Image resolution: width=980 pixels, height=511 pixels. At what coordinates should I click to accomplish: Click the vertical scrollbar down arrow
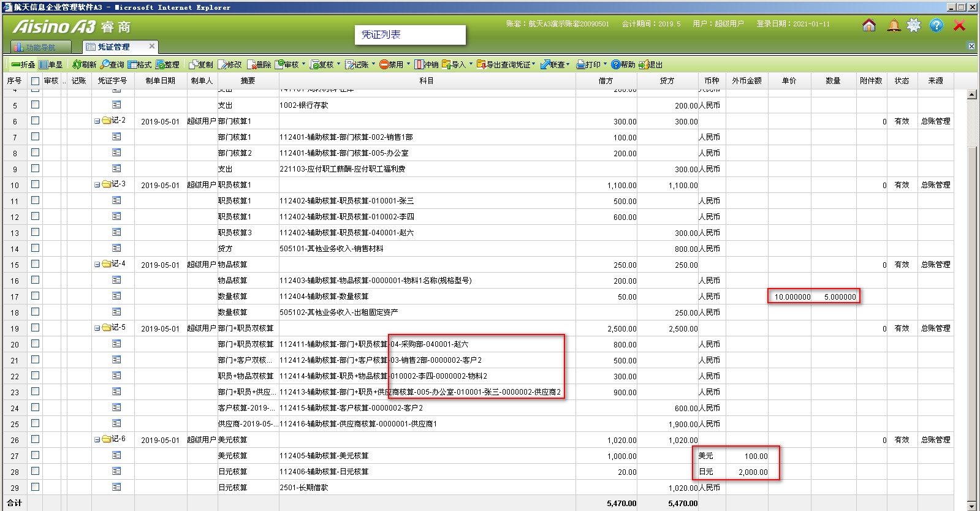pyautogui.click(x=971, y=505)
